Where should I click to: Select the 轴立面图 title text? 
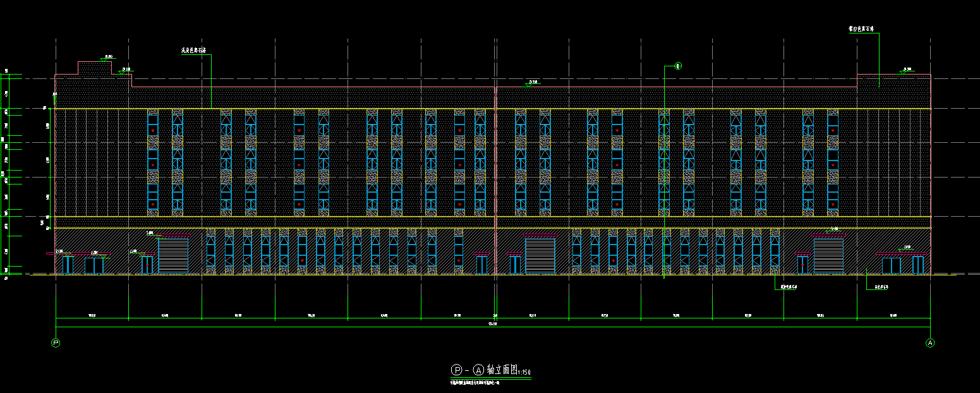502,370
